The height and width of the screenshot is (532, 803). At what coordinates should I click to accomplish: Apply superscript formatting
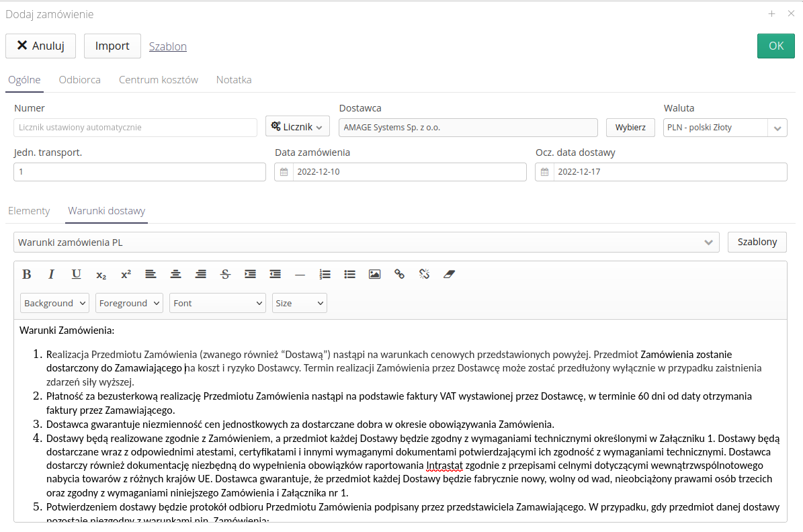pyautogui.click(x=126, y=274)
